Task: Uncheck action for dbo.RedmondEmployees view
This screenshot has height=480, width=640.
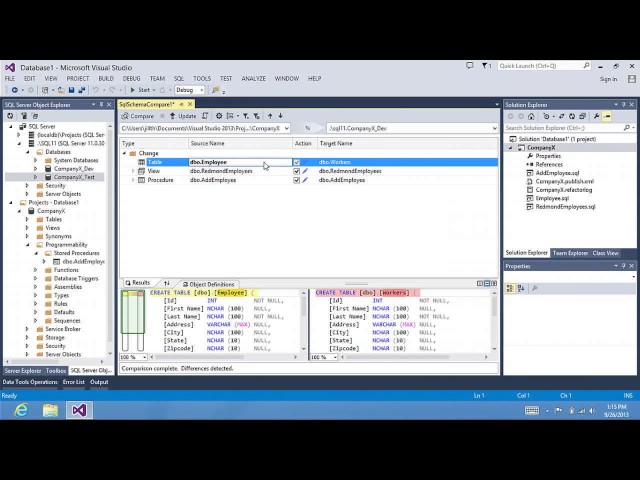Action: coord(297,171)
